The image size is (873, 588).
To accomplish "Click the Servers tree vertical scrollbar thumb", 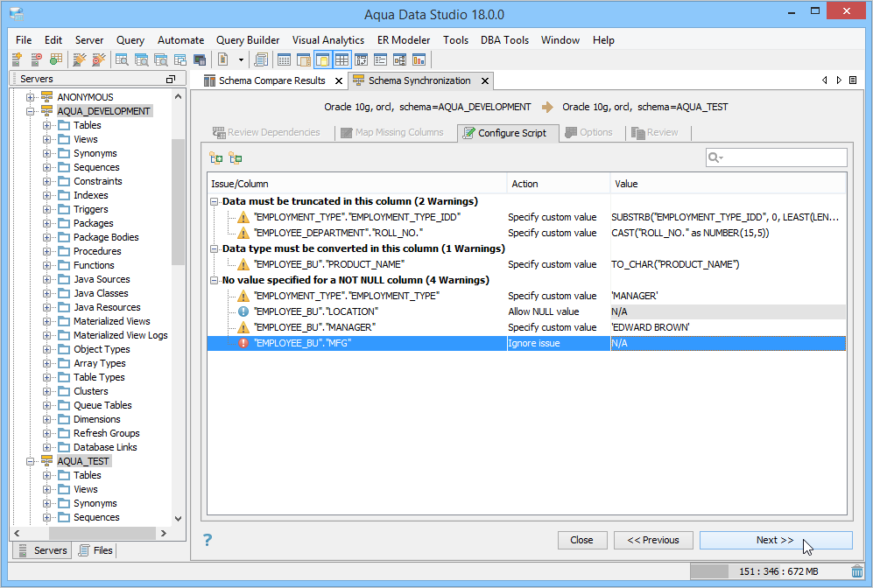I will tap(178, 202).
